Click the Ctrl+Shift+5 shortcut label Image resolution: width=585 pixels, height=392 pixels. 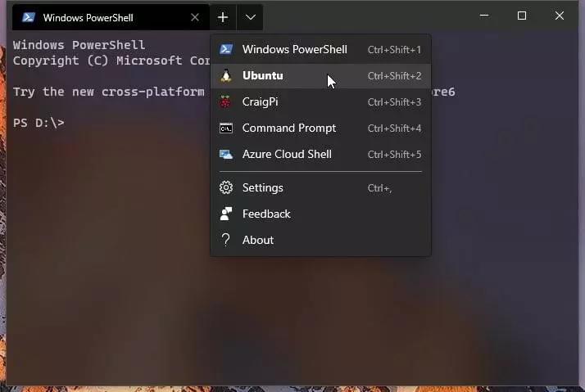(394, 155)
